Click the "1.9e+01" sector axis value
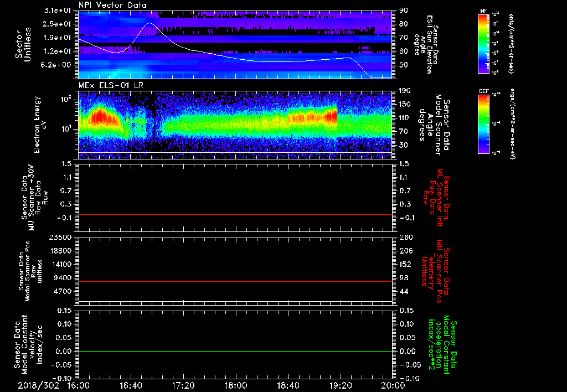This screenshot has width=567, height=392. 58,38
